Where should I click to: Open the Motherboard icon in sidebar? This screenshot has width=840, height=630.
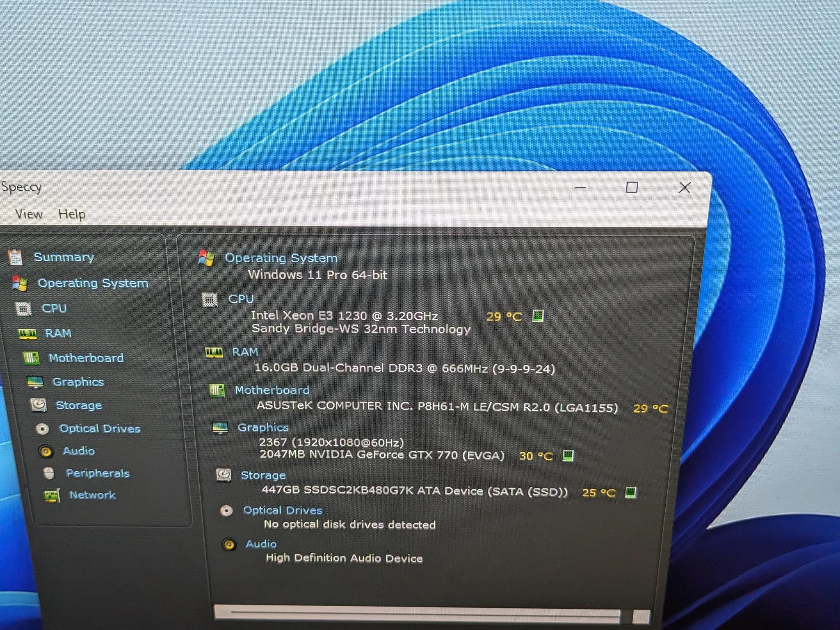point(31,358)
